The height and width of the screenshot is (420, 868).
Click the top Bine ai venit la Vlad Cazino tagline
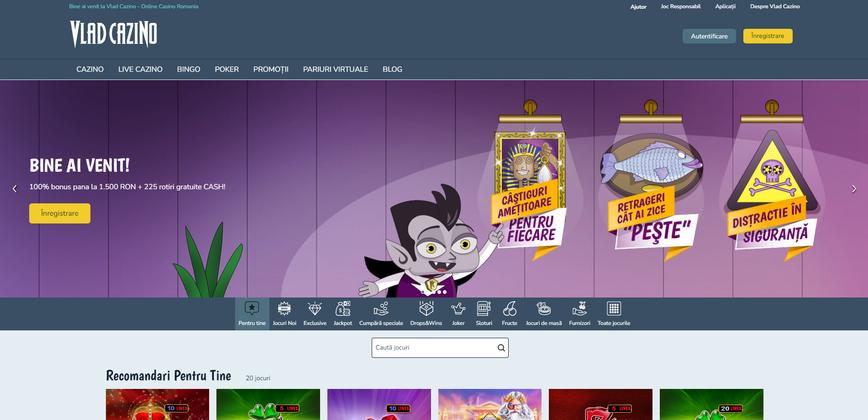point(134,6)
